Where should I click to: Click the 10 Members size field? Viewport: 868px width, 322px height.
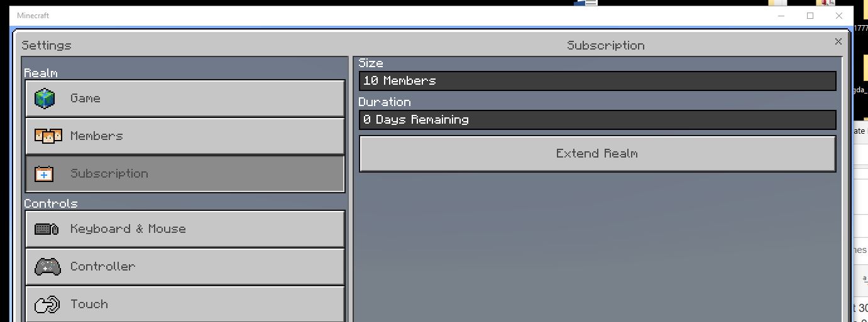coord(597,81)
